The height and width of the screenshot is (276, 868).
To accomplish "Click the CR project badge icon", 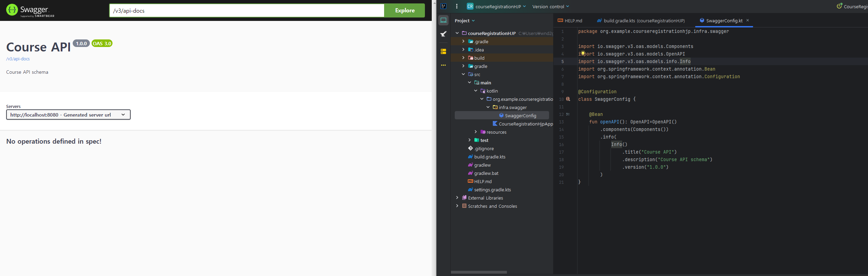I will (x=470, y=6).
